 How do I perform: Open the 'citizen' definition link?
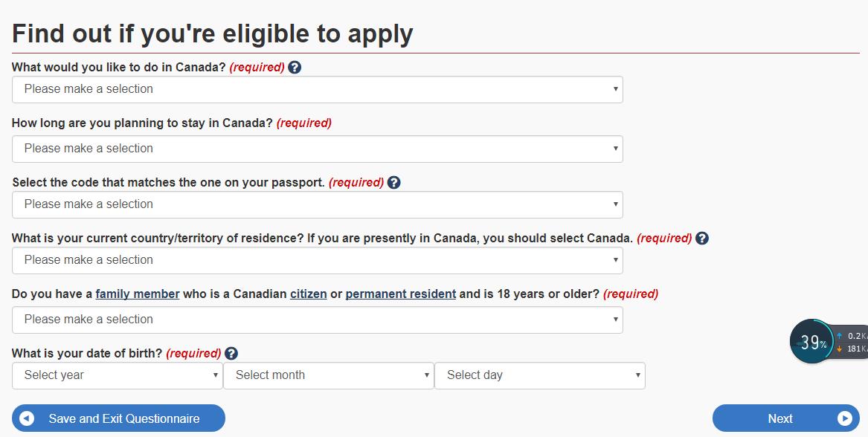tap(309, 294)
